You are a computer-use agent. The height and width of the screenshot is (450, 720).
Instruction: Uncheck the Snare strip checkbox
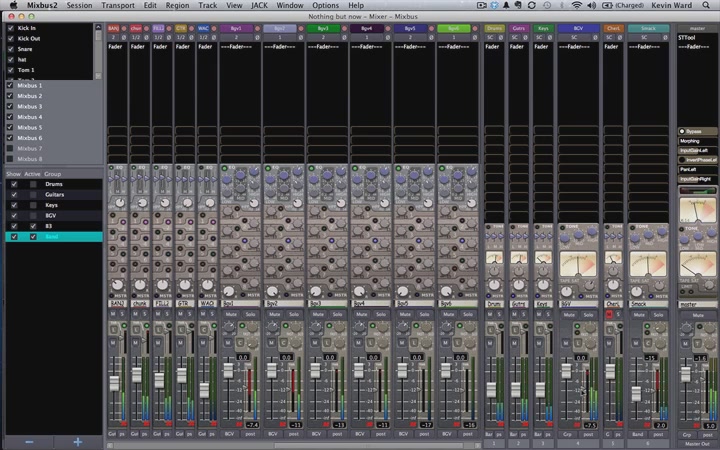11,49
